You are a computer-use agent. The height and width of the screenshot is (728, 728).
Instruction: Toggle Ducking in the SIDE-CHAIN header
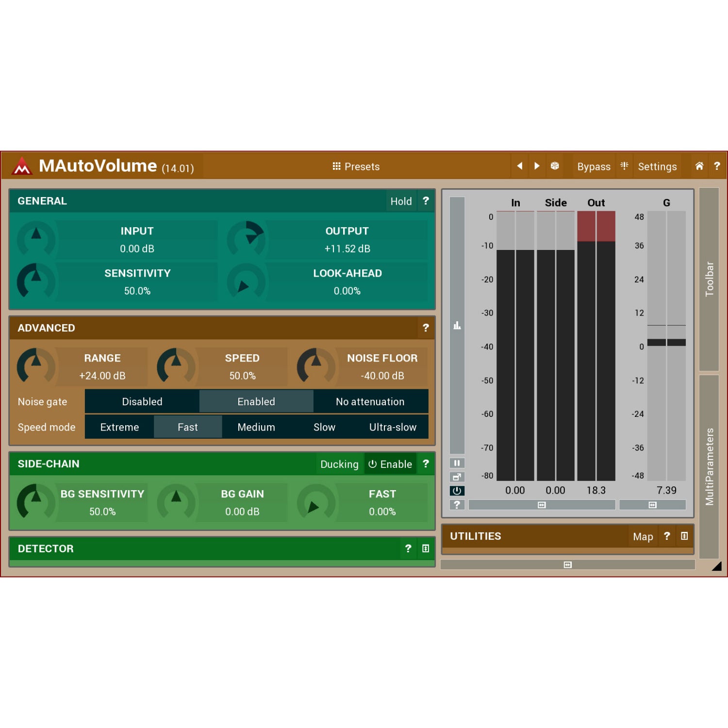click(339, 464)
